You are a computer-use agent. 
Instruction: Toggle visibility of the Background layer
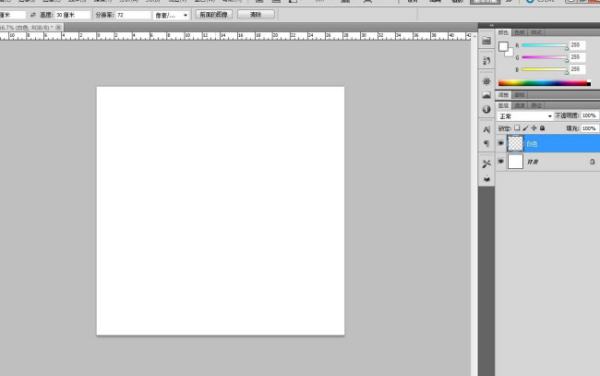(x=501, y=161)
